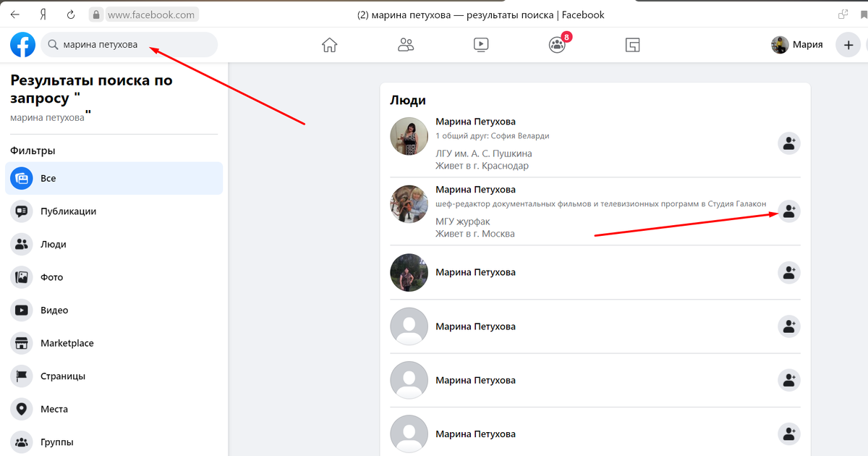Open the Watch video icon in top navigation
The width and height of the screenshot is (868, 456).
click(x=481, y=45)
